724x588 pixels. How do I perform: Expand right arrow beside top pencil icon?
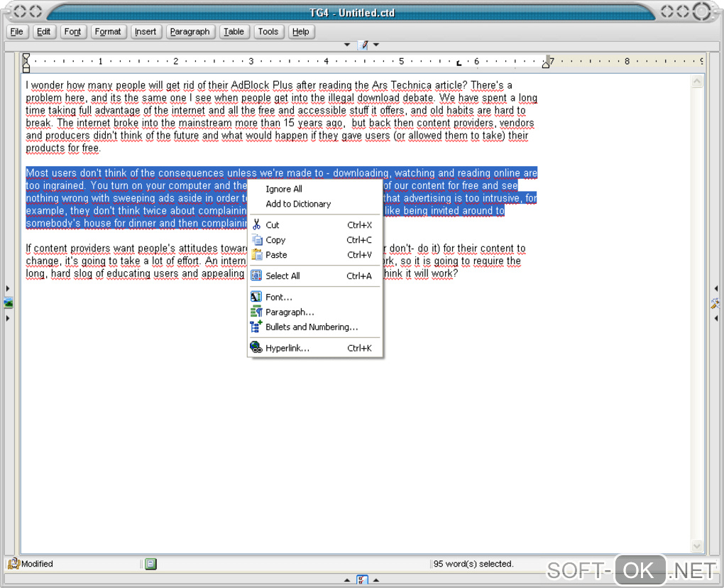pos(376,45)
